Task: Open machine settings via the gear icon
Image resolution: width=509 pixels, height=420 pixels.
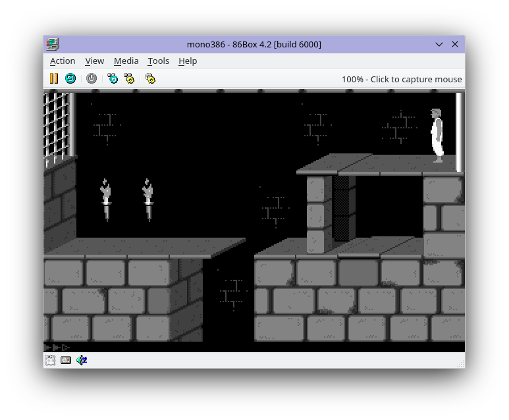Action: point(150,78)
